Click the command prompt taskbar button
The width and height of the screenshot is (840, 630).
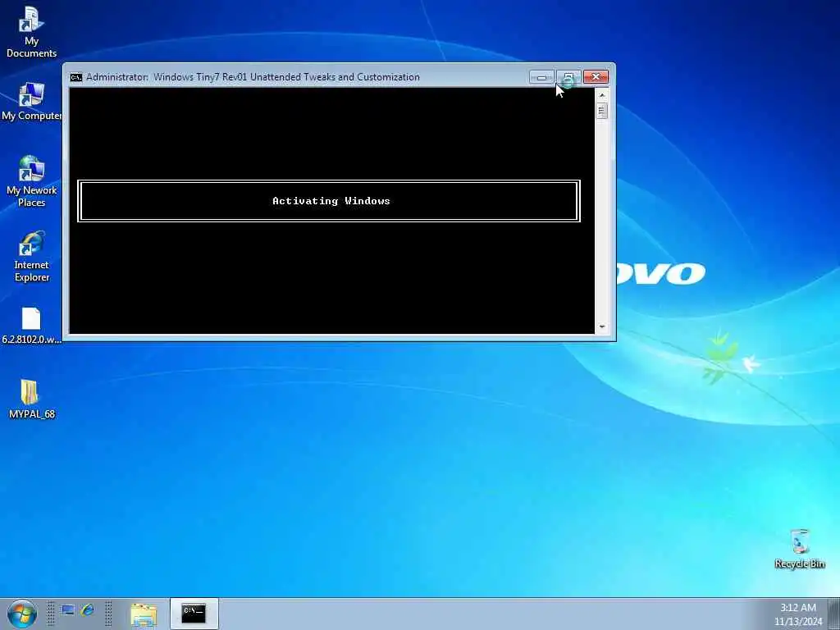coord(194,614)
